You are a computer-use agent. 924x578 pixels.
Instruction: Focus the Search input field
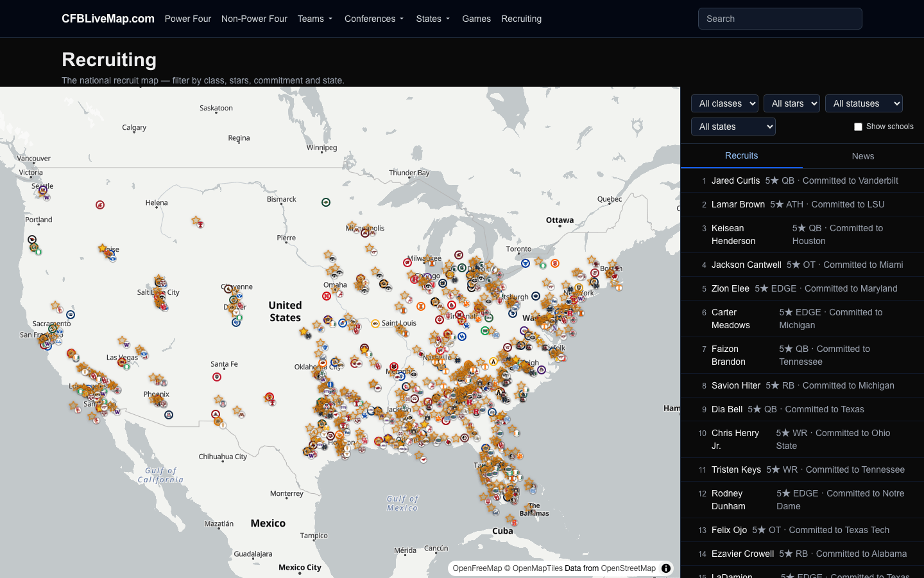780,19
